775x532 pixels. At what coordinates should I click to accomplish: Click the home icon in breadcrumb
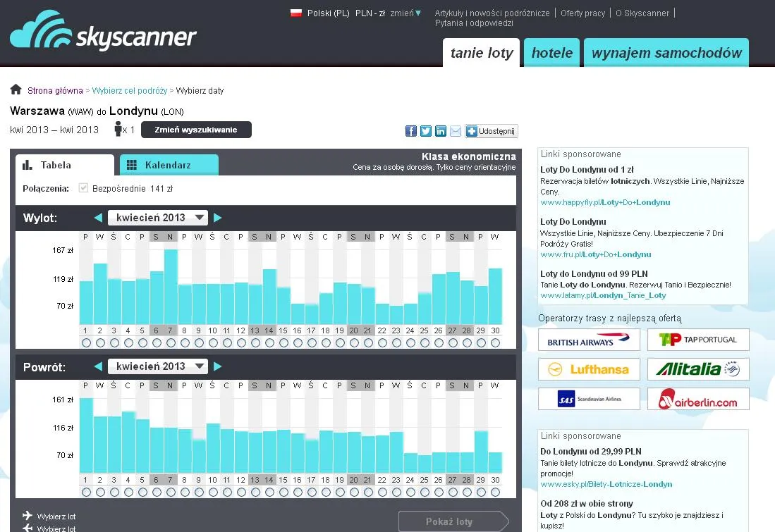point(16,89)
